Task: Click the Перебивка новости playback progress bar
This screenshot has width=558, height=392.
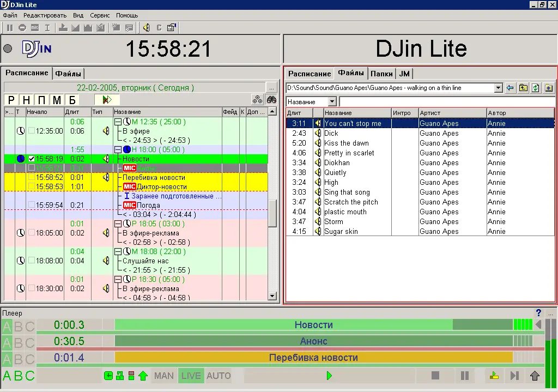Action: (313, 358)
